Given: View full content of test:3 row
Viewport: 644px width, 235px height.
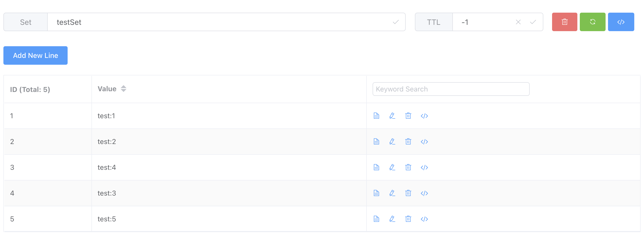Looking at the screenshot, I should [x=376, y=193].
